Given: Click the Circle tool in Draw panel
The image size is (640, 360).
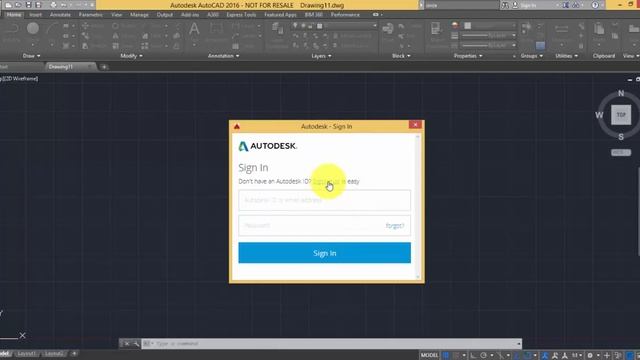Looking at the screenshot, I should [x=33, y=29].
